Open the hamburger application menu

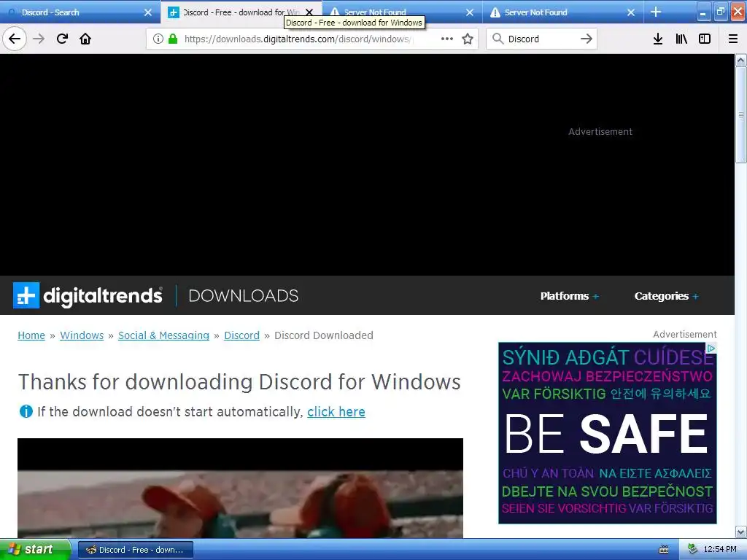(733, 39)
